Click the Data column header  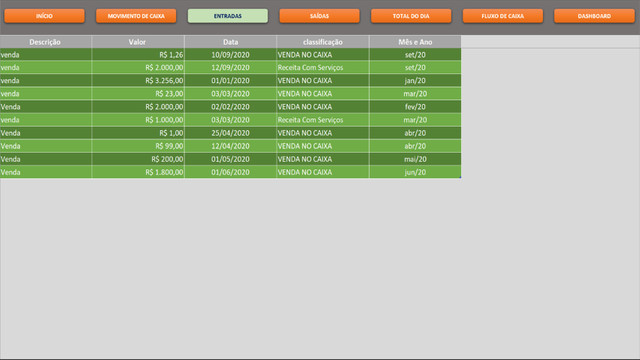click(x=230, y=42)
